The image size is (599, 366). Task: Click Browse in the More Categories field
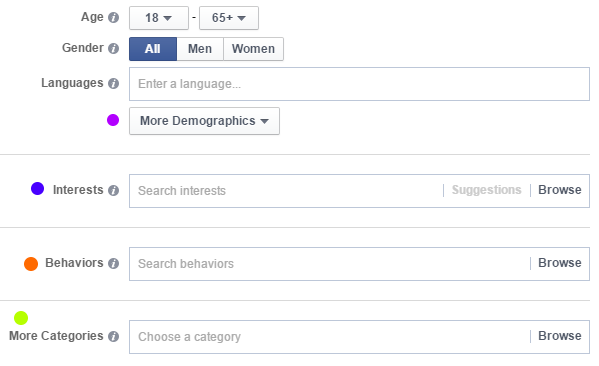click(x=560, y=336)
